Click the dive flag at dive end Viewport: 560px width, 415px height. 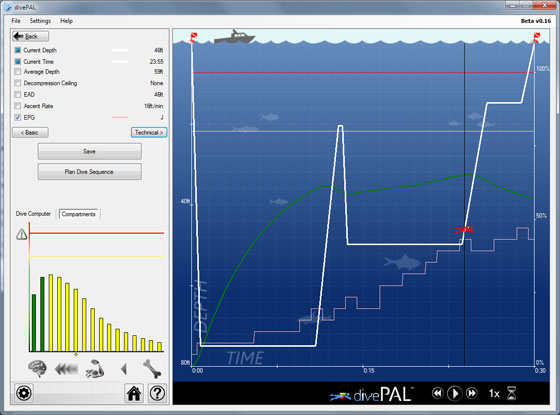(x=535, y=38)
